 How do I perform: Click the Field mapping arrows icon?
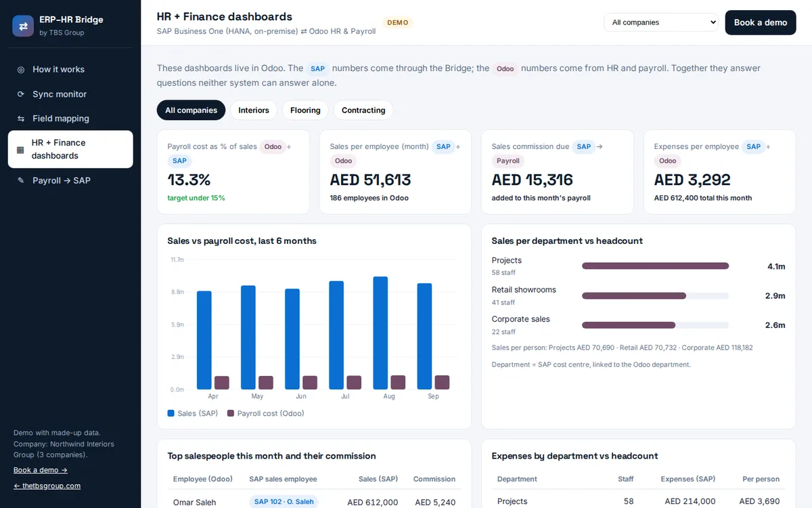[21, 119]
